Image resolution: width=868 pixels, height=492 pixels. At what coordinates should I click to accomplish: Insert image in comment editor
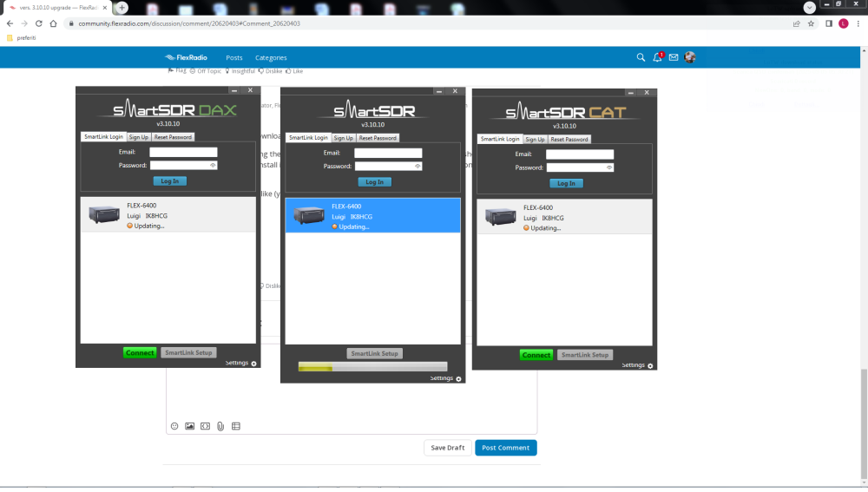190,426
